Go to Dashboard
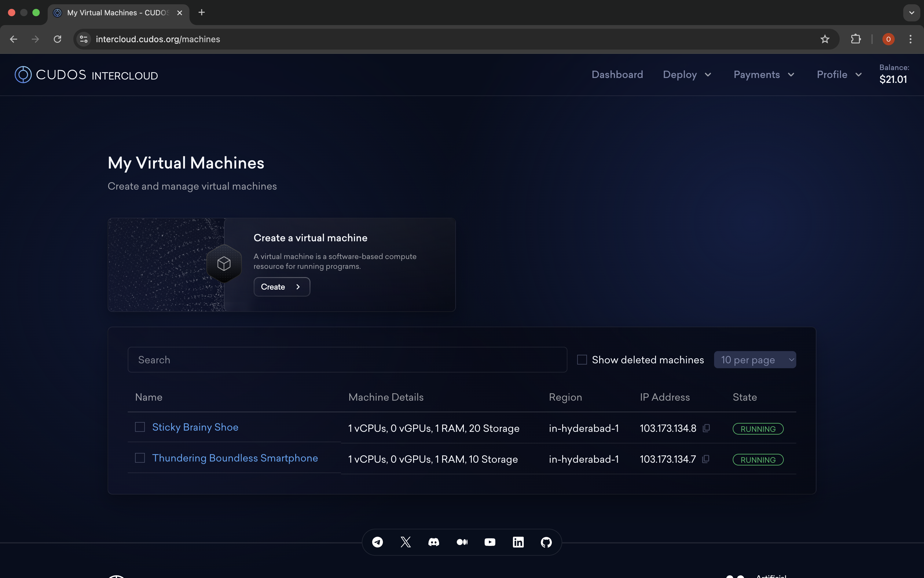 [618, 75]
